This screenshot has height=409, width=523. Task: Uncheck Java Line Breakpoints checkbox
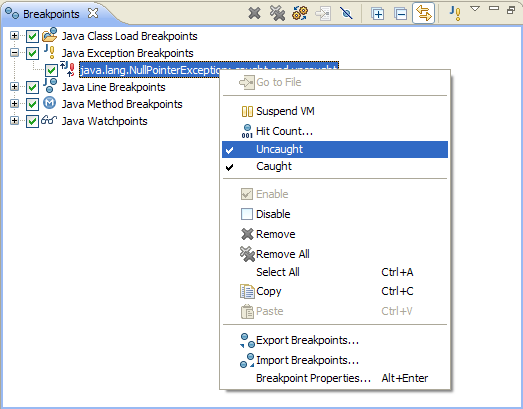point(32,87)
